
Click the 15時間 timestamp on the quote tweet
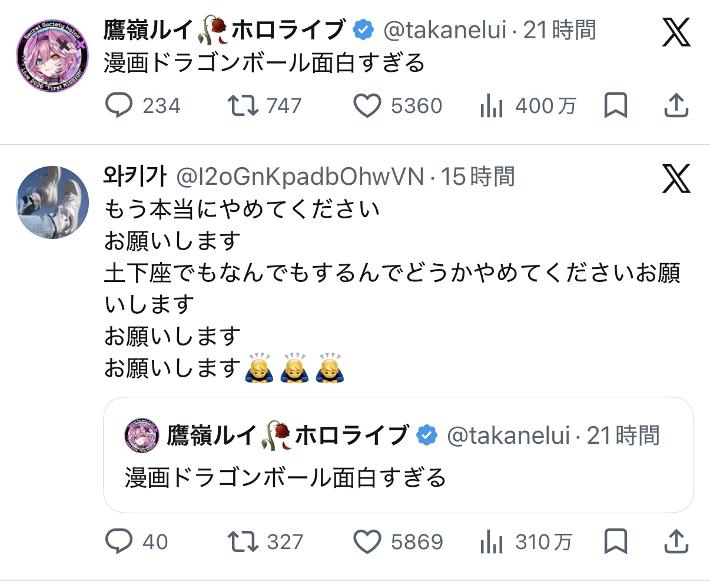pos(478,176)
